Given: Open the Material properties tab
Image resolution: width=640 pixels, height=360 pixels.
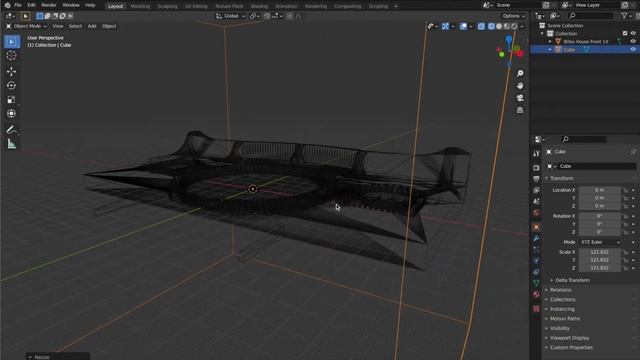Looking at the screenshot, I should coord(536,294).
